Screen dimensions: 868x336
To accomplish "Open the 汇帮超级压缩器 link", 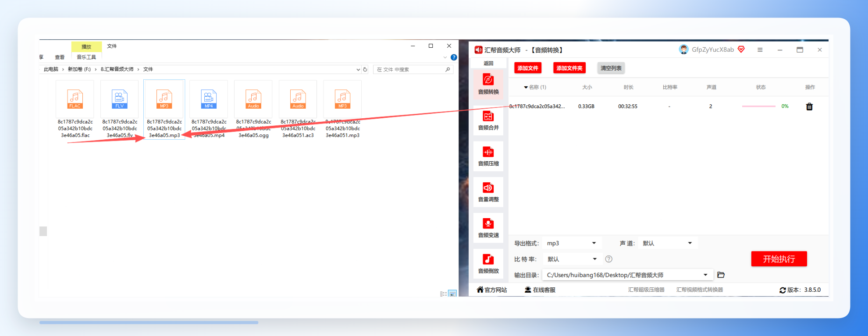I will (x=646, y=290).
